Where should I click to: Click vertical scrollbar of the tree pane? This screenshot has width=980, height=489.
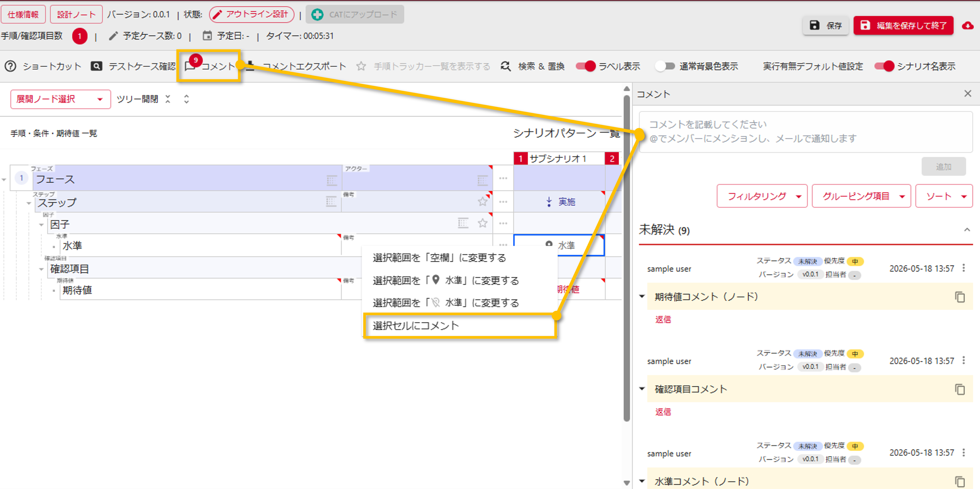pos(627,259)
